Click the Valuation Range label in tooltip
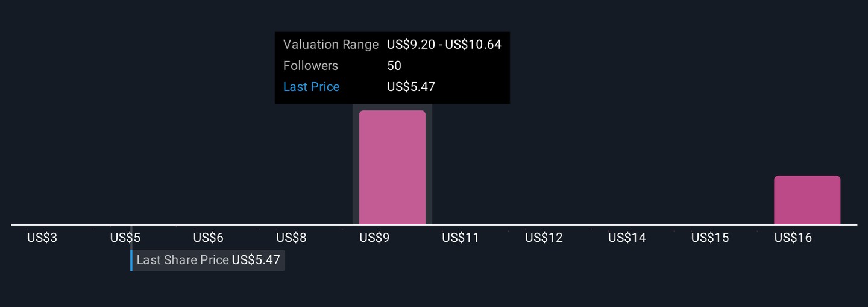The image size is (868, 307). tap(330, 45)
